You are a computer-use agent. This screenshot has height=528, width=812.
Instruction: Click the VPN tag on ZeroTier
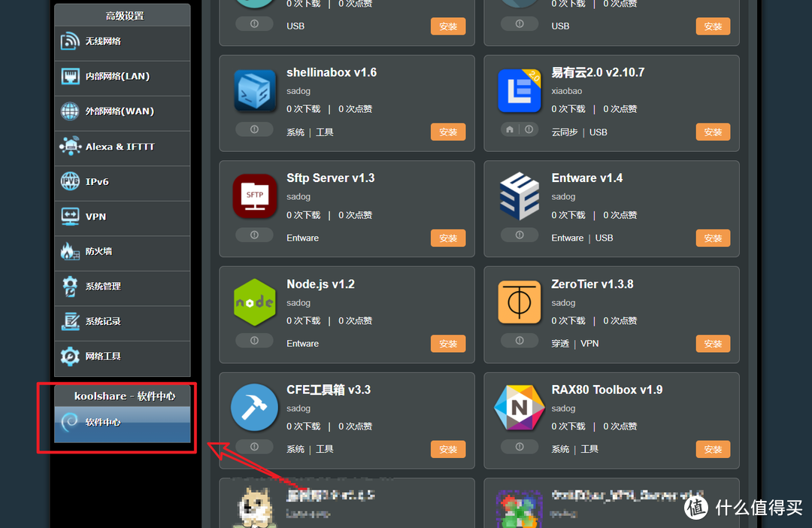[x=589, y=344]
